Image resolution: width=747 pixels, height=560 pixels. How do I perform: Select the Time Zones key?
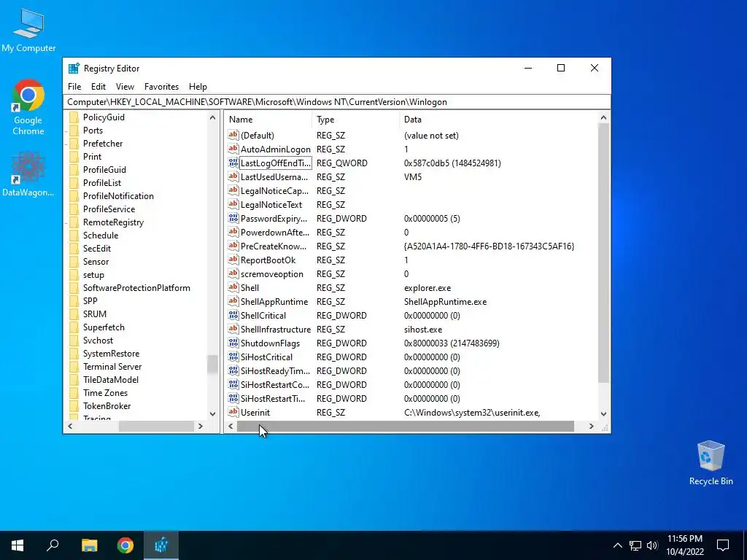tap(105, 393)
